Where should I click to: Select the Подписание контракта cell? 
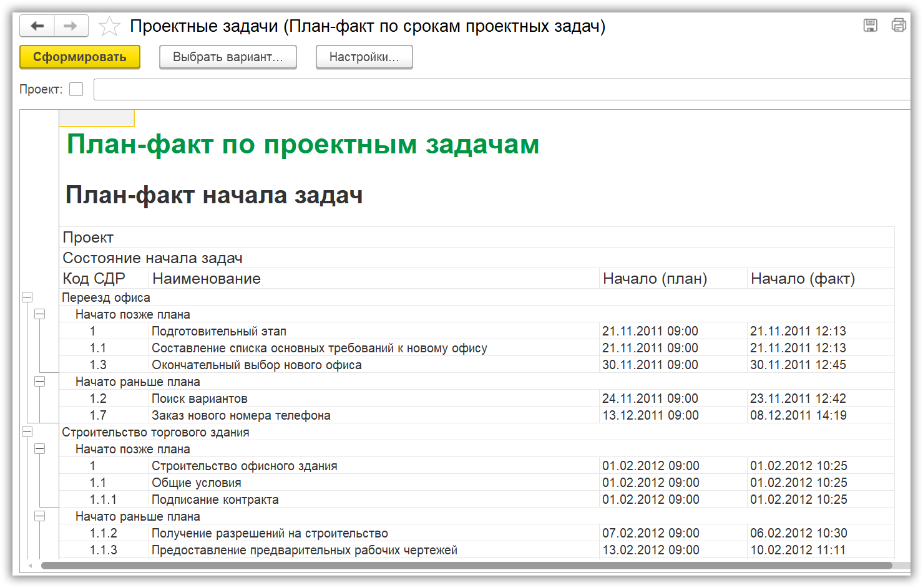[x=374, y=499]
